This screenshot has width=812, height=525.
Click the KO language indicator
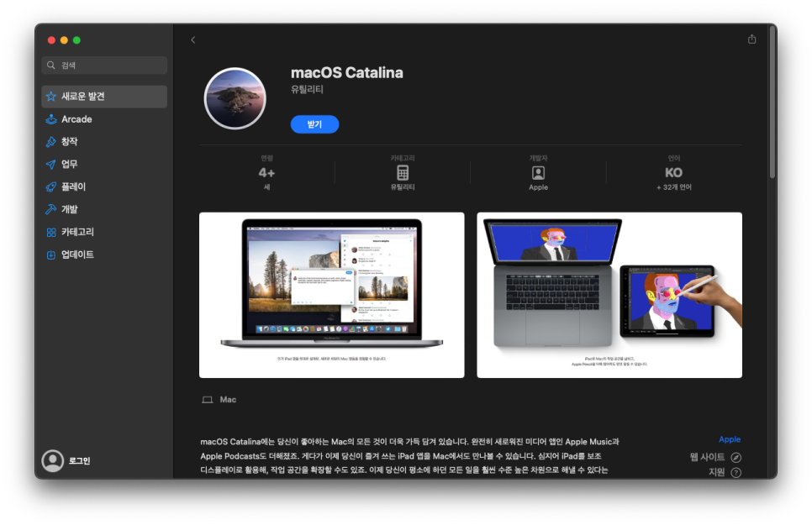click(x=674, y=173)
